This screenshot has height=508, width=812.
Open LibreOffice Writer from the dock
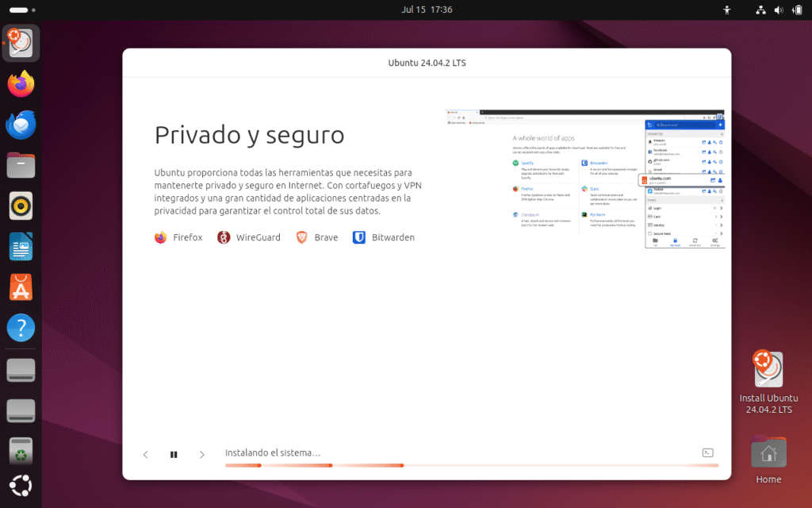(x=21, y=247)
